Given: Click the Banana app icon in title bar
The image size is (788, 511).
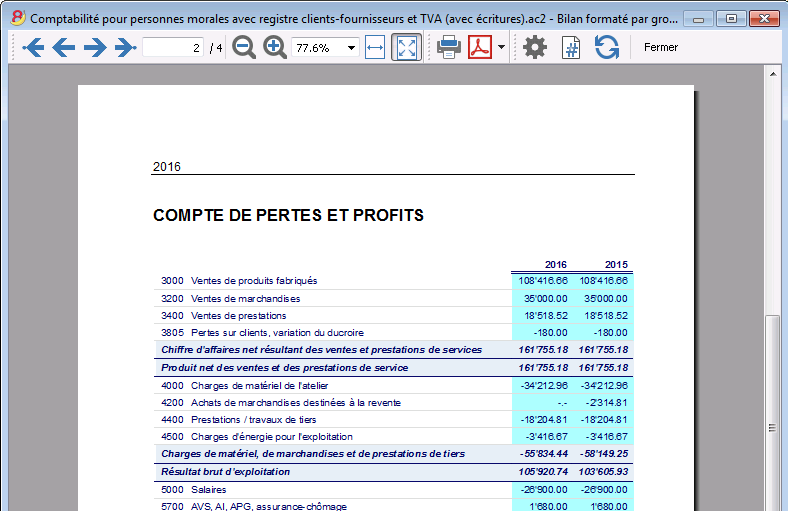Looking at the screenshot, I should click(x=18, y=18).
